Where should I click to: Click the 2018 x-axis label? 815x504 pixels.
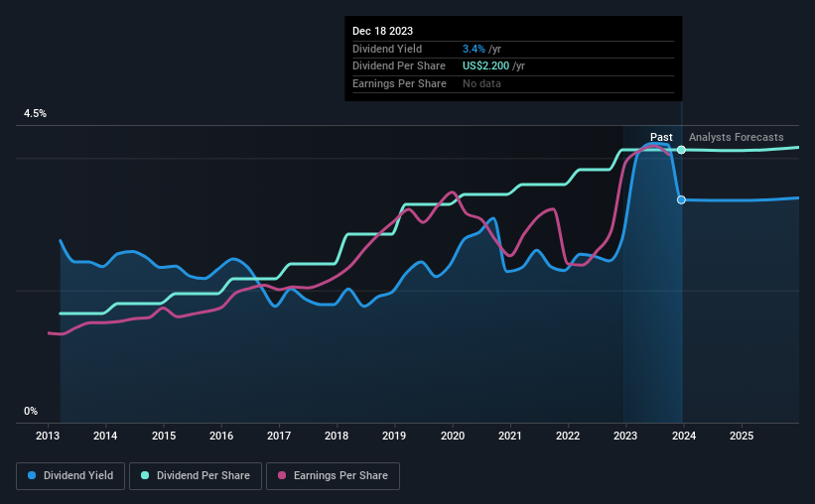(x=337, y=436)
